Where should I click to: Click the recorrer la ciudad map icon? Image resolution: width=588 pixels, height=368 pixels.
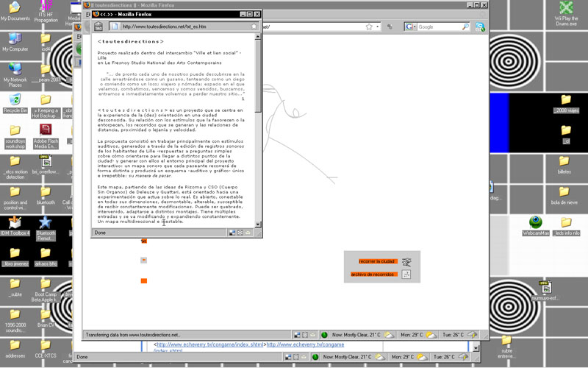(x=406, y=261)
